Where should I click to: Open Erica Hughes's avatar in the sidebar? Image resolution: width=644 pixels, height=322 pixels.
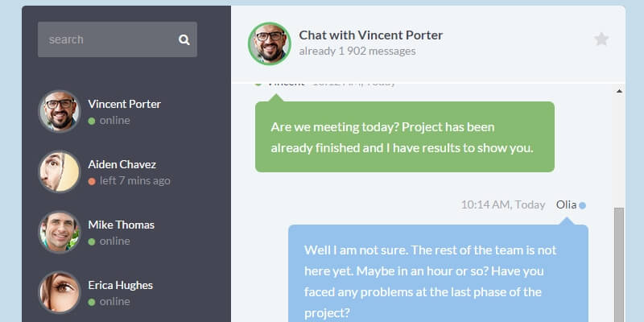point(60,292)
